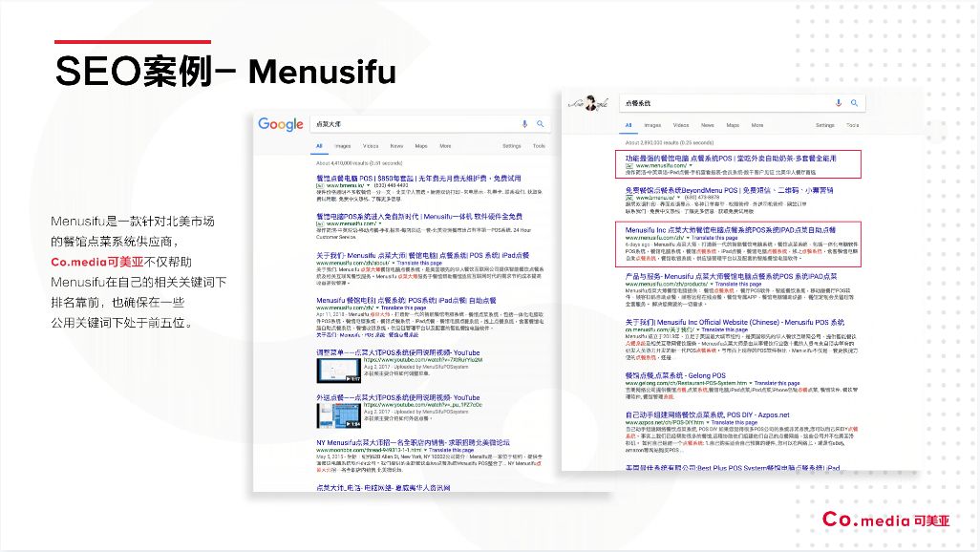Open Settings in the 点菜大师 results window
Viewport: 980px width, 552px height.
512,146
